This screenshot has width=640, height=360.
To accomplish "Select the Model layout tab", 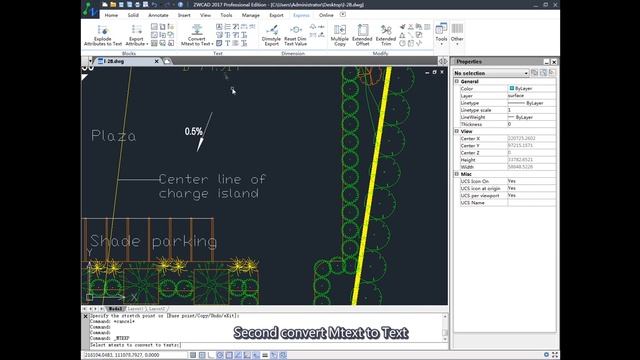I will pos(116,309).
